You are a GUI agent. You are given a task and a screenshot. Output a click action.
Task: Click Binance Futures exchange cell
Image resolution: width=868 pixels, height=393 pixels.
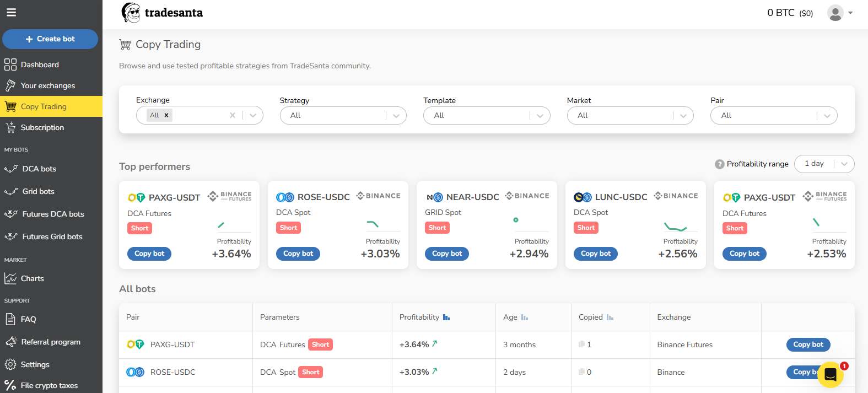pyautogui.click(x=684, y=344)
